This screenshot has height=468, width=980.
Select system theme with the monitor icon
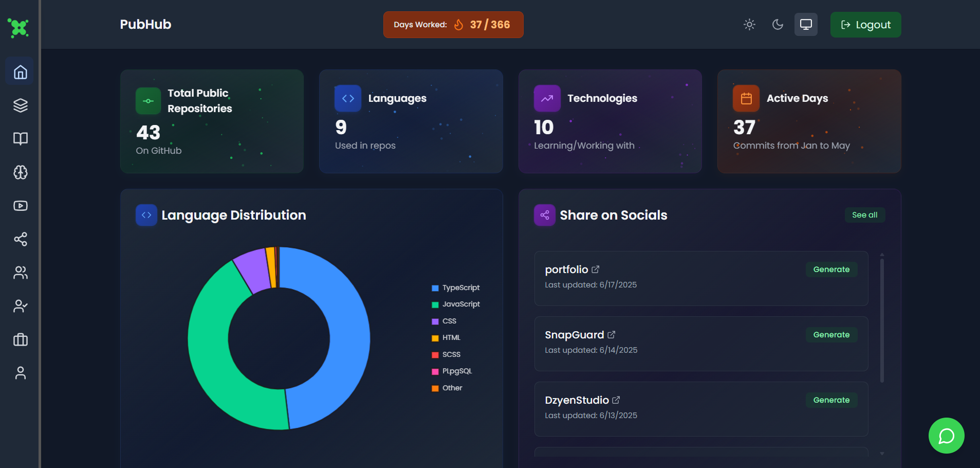(806, 24)
